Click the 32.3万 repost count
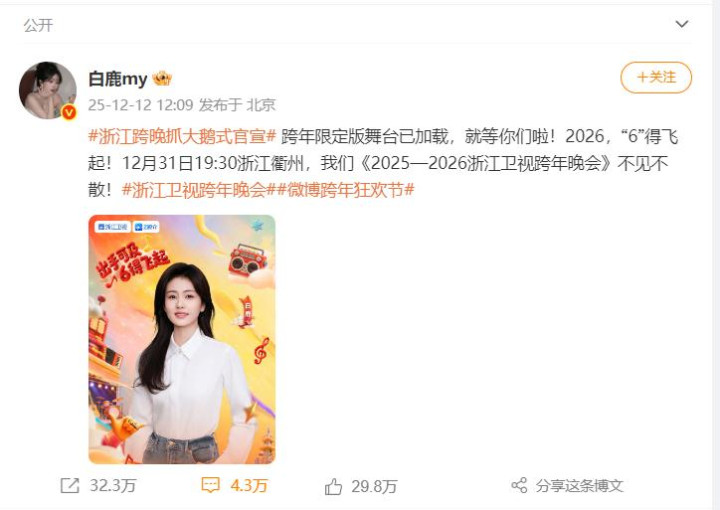720x510 pixels. pos(113,486)
